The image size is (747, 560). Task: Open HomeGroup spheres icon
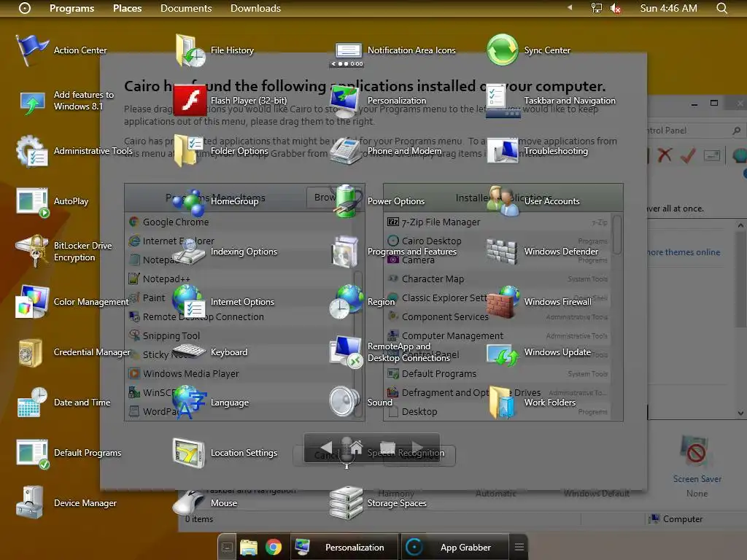189,202
